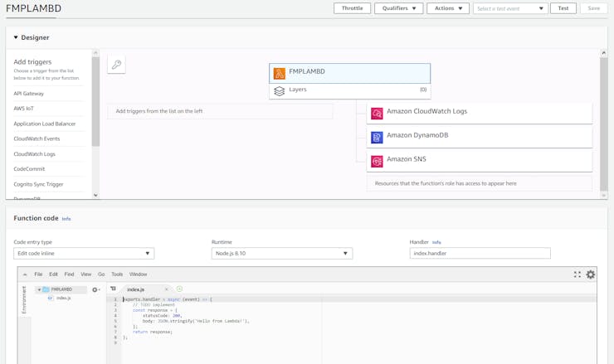This screenshot has width=614, height=364.
Task: Click the Amazon CloudWatch Logs icon
Action: click(377, 113)
